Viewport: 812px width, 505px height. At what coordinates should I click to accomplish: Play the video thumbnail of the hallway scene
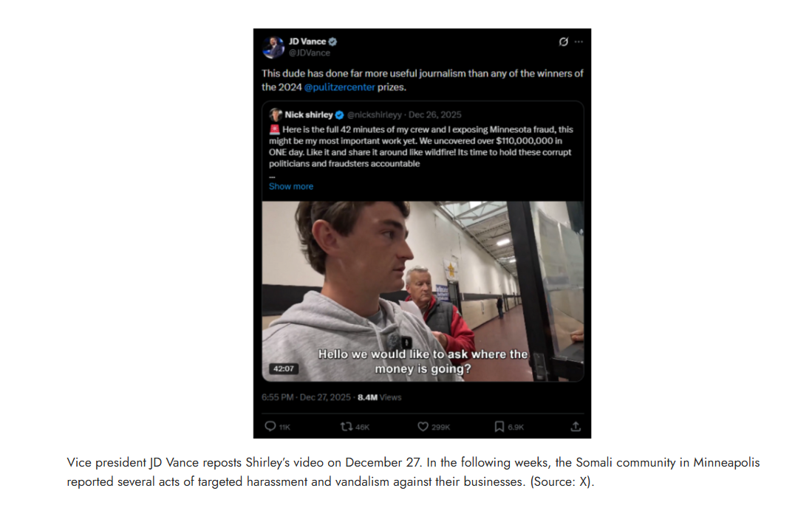pos(423,292)
